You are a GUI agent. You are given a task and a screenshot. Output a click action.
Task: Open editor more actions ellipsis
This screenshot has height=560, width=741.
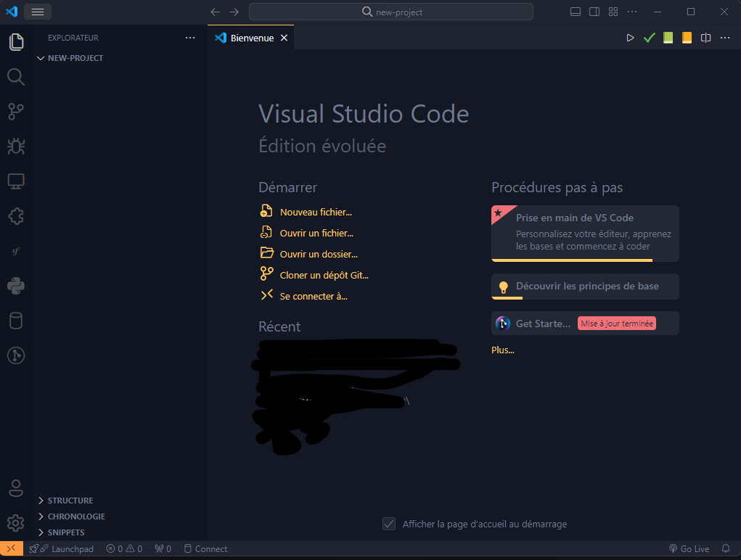click(725, 38)
